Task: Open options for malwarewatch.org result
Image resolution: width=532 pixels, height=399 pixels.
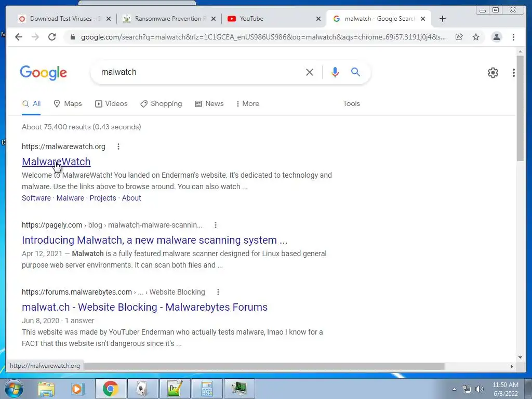Action: point(118,147)
